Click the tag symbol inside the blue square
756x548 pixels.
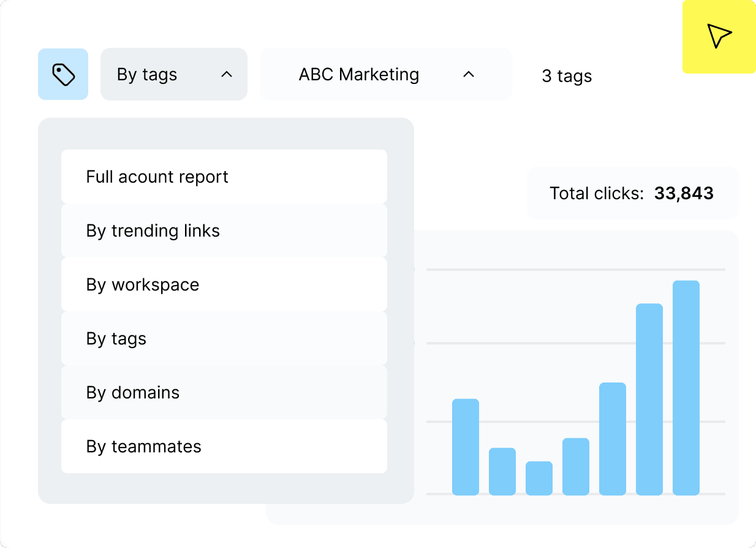(63, 74)
